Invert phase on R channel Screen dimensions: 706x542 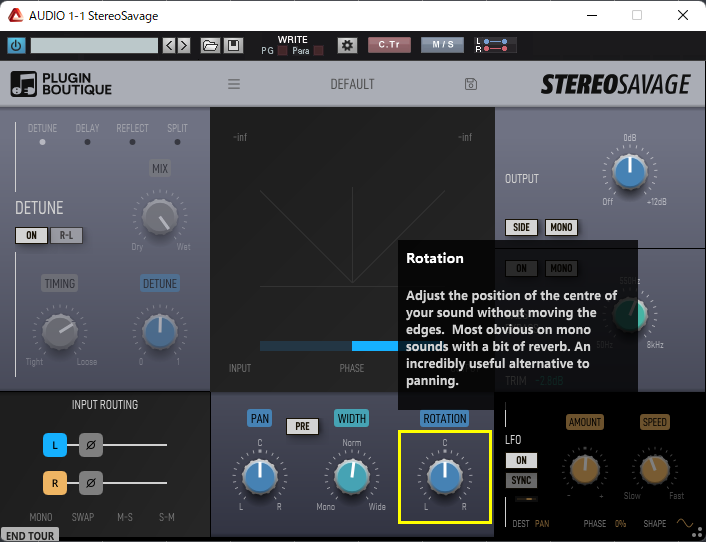click(x=91, y=483)
